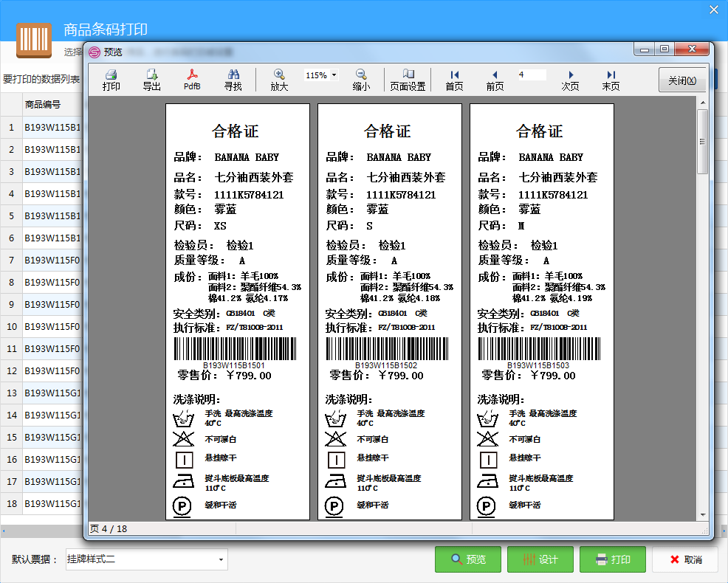Click the 关闭(X) button in preview
This screenshot has width=728, height=583.
tap(682, 80)
